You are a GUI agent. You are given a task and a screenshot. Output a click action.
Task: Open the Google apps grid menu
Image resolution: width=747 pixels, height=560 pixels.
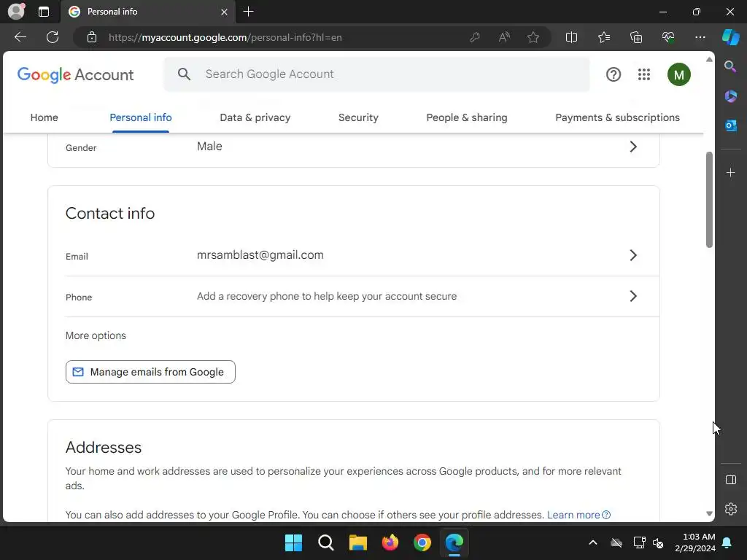(643, 74)
